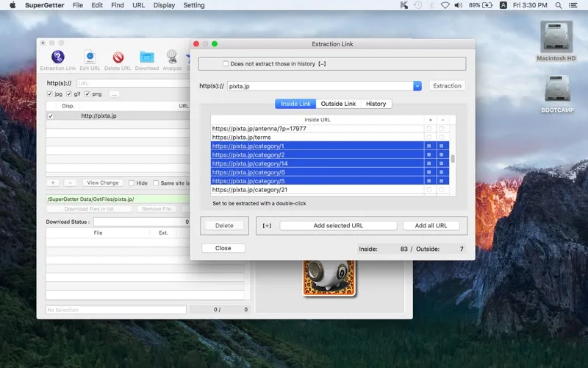Viewport: 588px width, 368px height.
Task: Click the Delete button in dialog
Action: click(224, 226)
